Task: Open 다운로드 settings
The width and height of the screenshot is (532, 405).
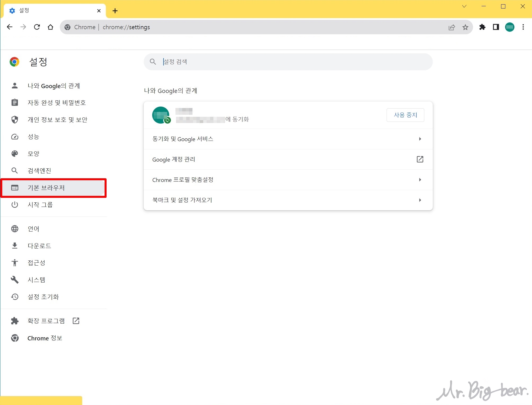Action: point(54,246)
